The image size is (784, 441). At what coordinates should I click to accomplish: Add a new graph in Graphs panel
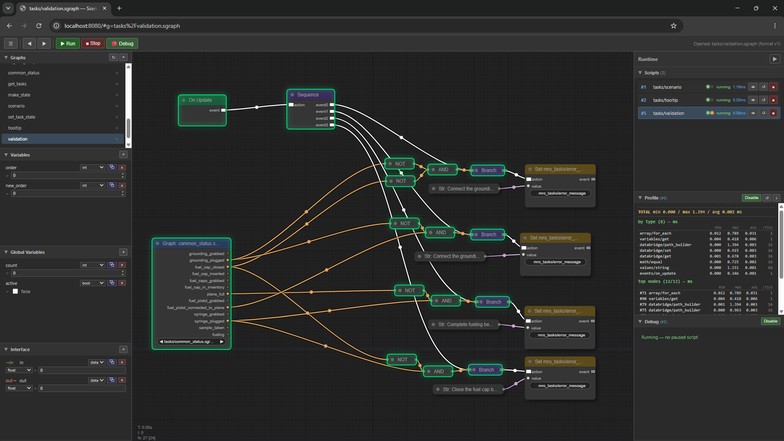pyautogui.click(x=123, y=58)
